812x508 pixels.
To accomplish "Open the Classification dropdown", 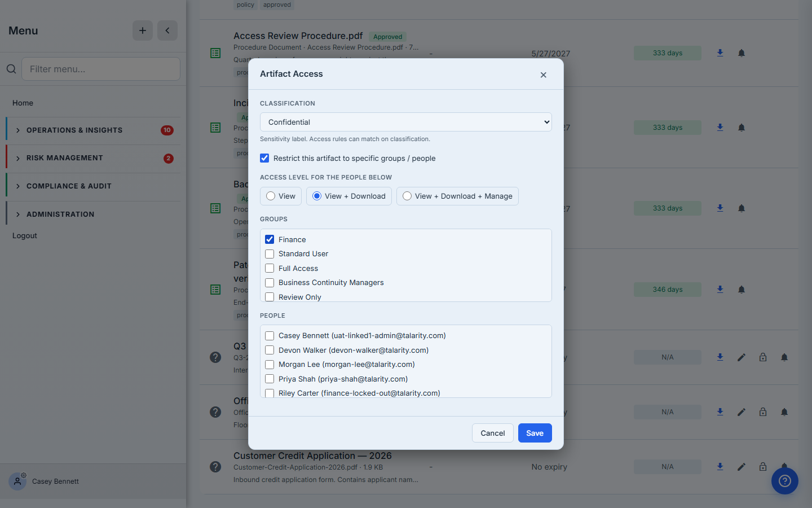I will click(x=406, y=122).
